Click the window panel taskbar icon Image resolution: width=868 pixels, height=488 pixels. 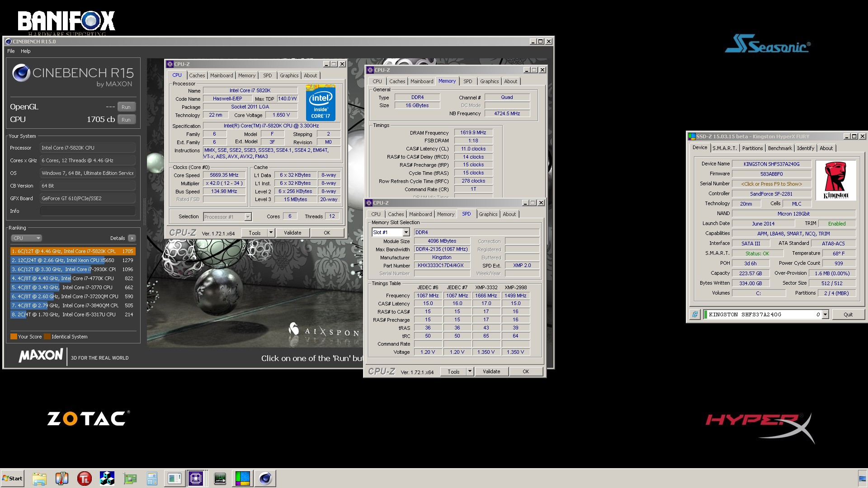coord(175,479)
